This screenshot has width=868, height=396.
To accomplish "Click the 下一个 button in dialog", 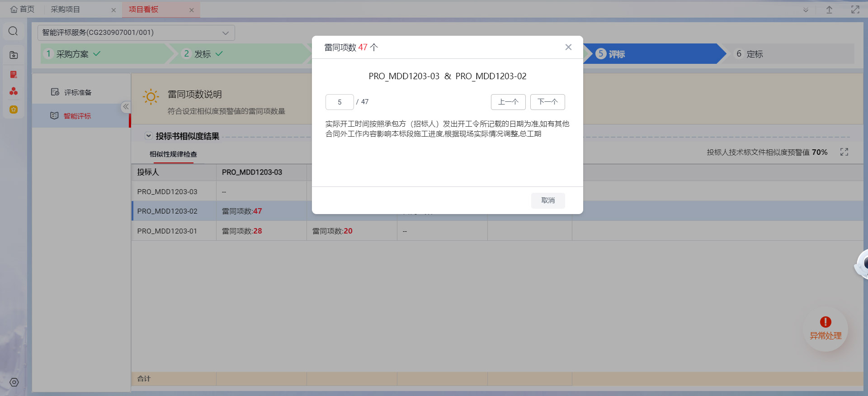I will point(547,102).
